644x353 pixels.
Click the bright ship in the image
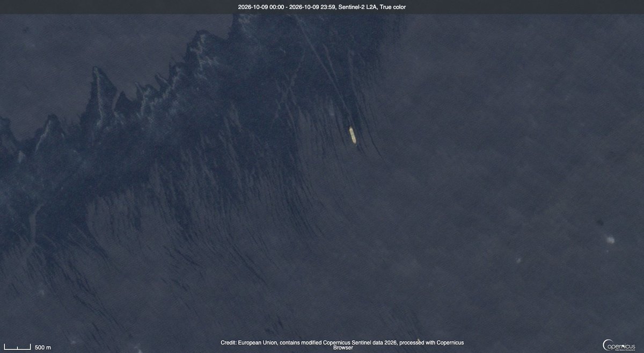click(353, 135)
